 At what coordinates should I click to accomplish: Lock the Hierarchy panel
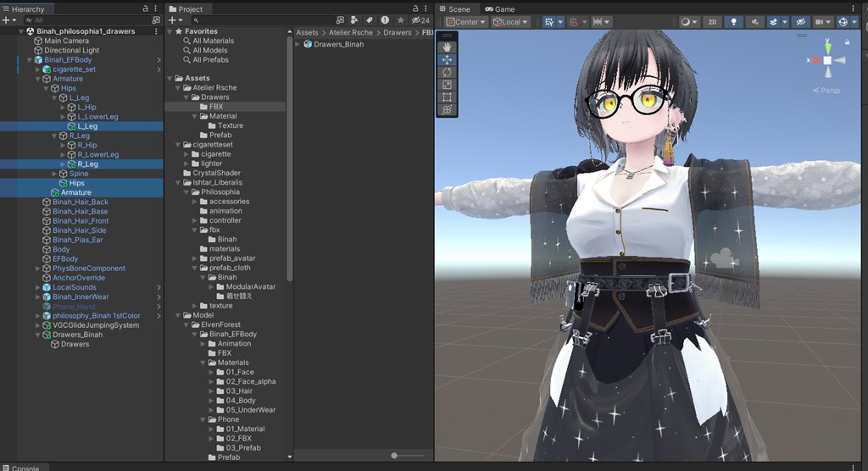pyautogui.click(x=145, y=8)
